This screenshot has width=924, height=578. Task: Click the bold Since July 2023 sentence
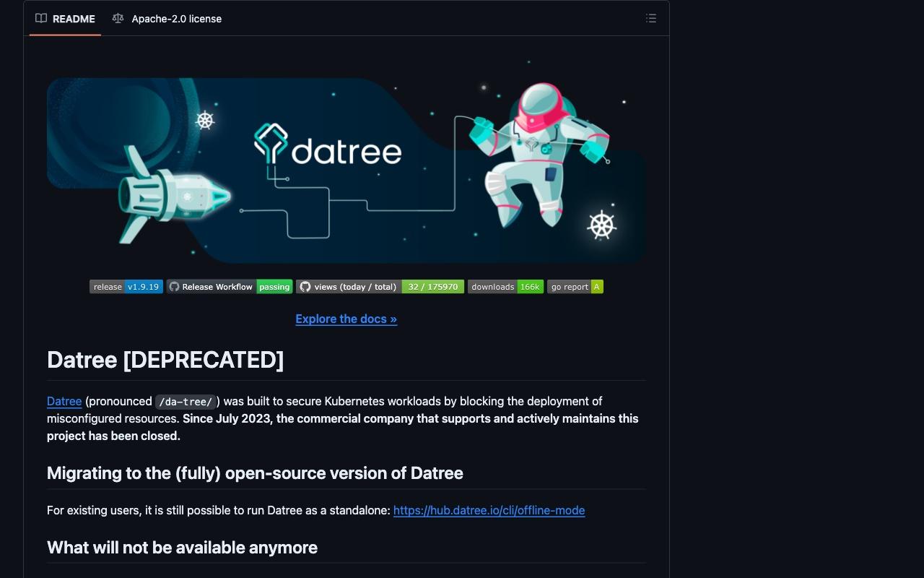point(343,427)
